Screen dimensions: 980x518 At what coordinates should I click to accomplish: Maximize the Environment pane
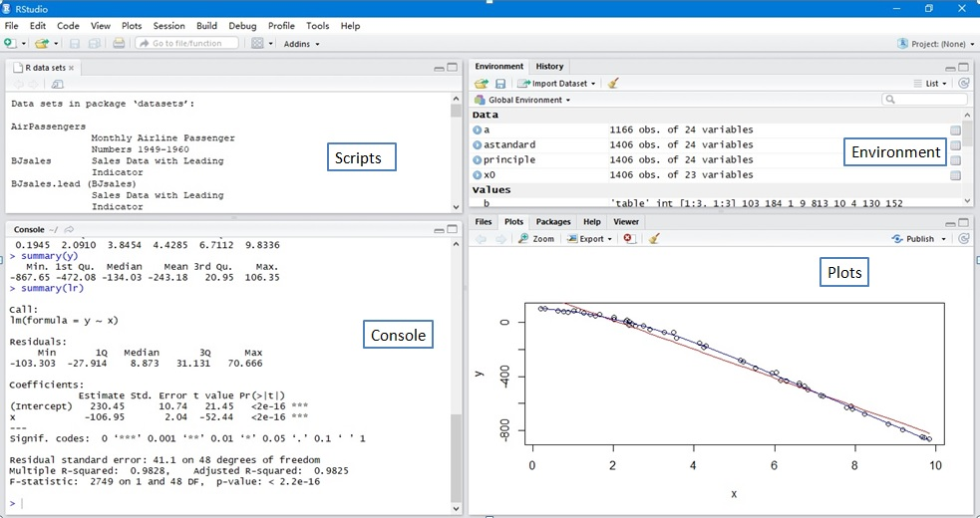tap(964, 67)
